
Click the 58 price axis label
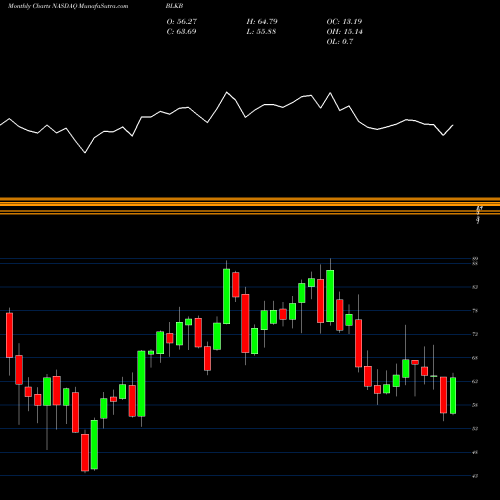coord(475,405)
